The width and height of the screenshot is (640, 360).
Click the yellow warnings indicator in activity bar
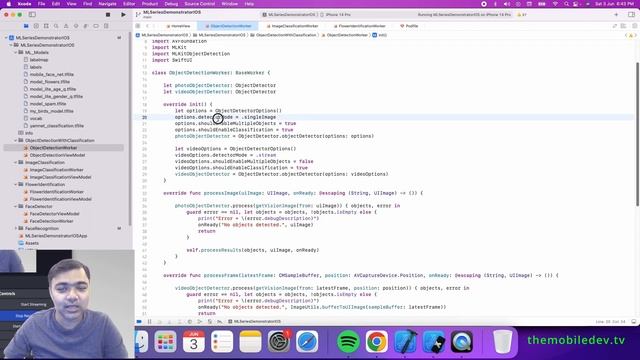(x=522, y=15)
